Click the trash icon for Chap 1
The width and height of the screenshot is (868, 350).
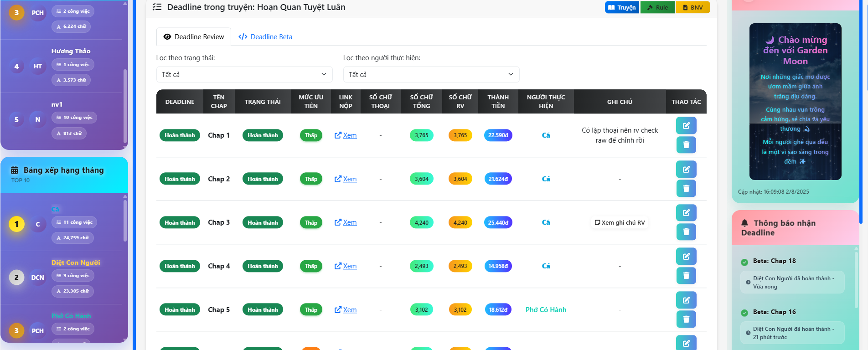coord(686,145)
